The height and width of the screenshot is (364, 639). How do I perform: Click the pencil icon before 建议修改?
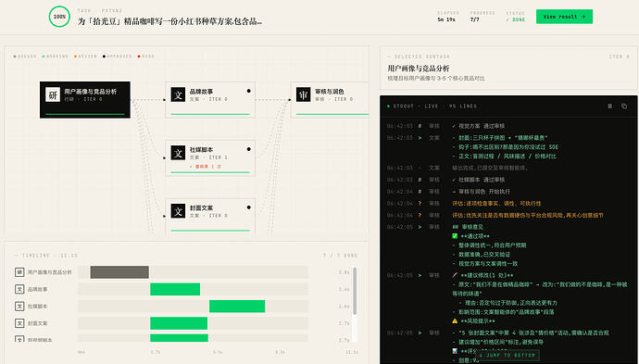tap(455, 275)
